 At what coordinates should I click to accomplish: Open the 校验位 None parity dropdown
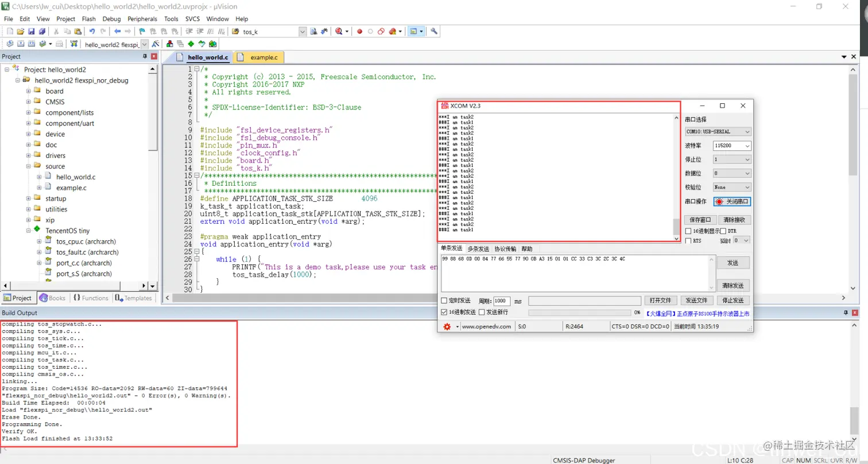(x=732, y=187)
